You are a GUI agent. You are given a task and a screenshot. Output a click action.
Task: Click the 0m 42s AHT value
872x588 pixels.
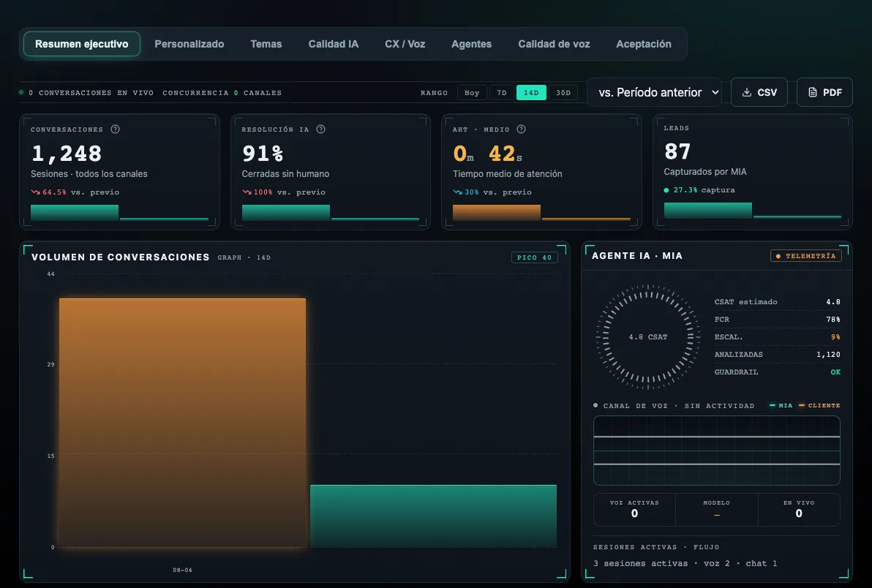click(488, 154)
